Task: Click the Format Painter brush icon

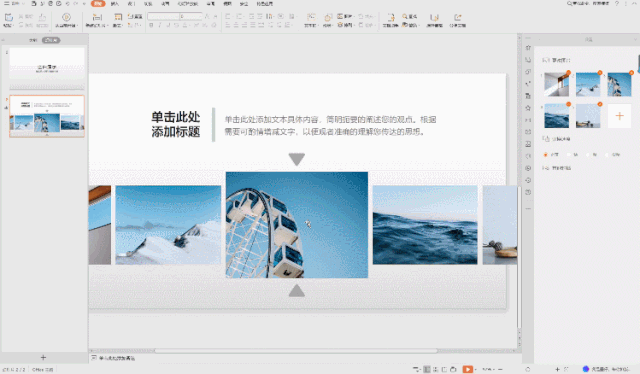Action: point(42,17)
